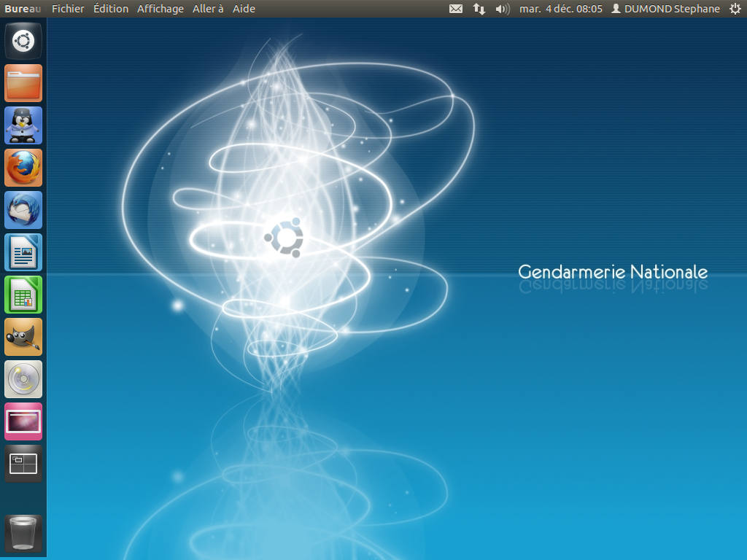Launch the gendarme penguin application

pyautogui.click(x=23, y=125)
